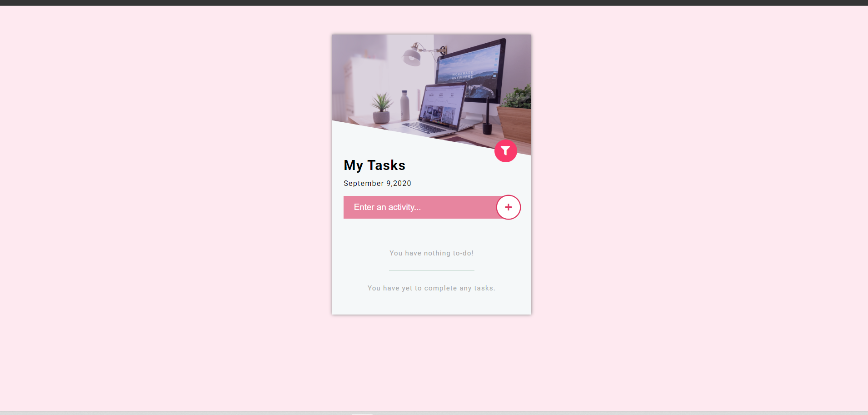Hit the plus icon beside the activity field
Screen dimensions: 868x415
(x=508, y=207)
